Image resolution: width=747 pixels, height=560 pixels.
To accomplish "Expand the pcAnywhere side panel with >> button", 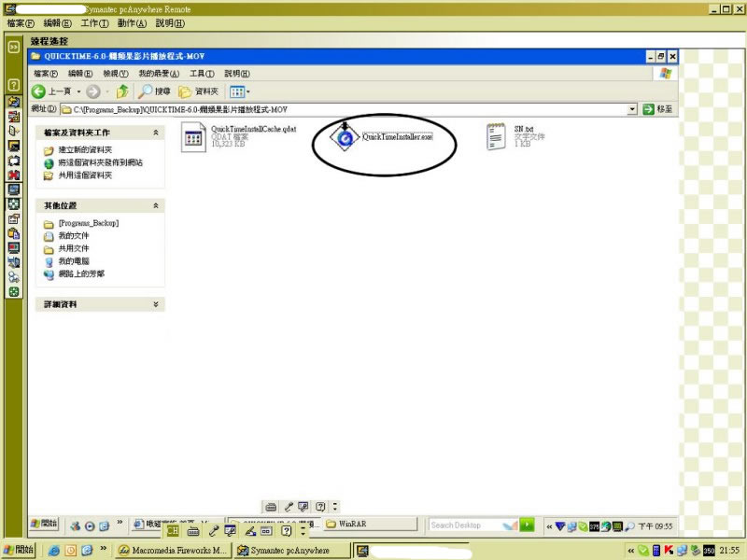I will [x=14, y=47].
